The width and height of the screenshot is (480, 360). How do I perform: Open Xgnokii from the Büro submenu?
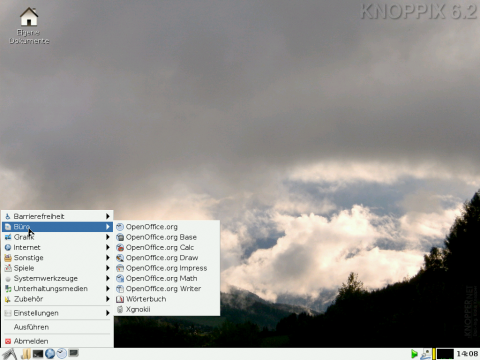pyautogui.click(x=167, y=309)
